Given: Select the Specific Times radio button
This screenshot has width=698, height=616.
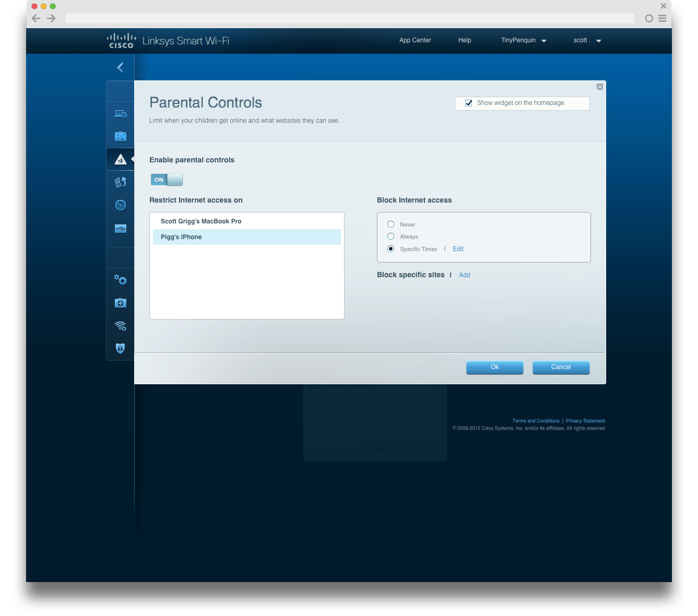Looking at the screenshot, I should (x=391, y=248).
